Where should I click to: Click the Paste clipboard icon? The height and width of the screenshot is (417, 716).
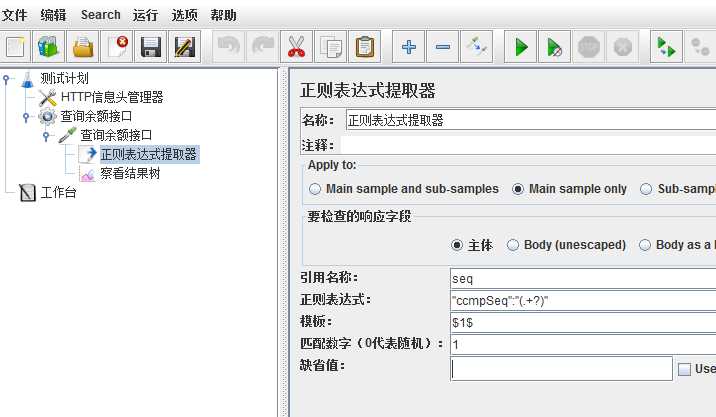[364, 47]
